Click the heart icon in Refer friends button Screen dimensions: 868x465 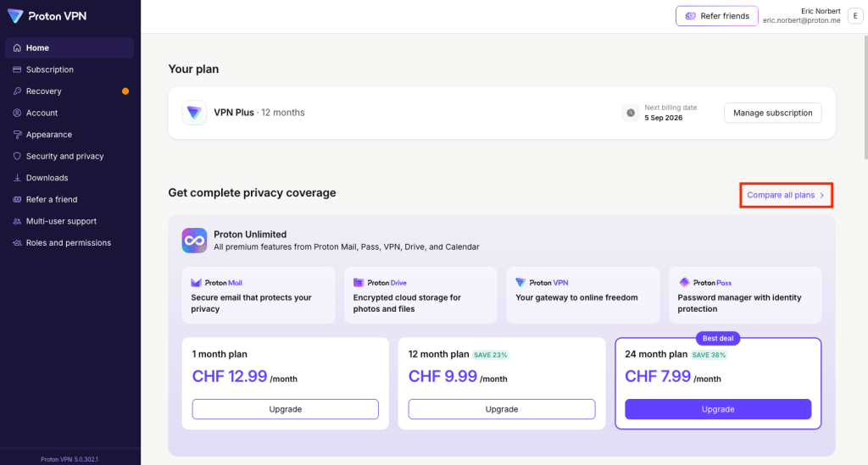[690, 16]
